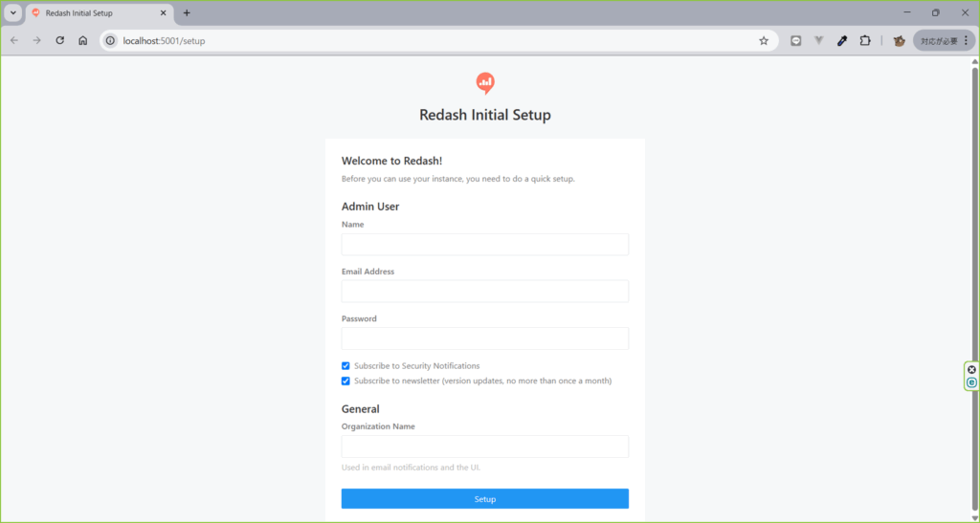Viewport: 980px width, 523px height.
Task: Uncheck Subscribe to newsletter checkbox
Action: click(x=346, y=381)
